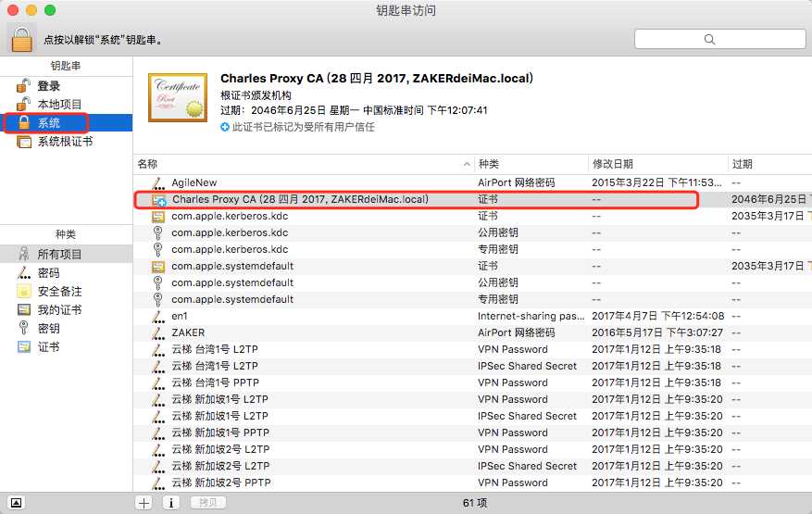Click the 我的证书 certificate icon
The width and height of the screenshot is (812, 514).
point(24,310)
